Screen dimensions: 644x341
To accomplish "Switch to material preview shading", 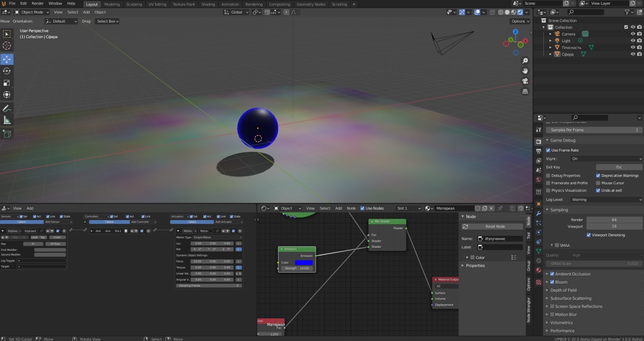I will click(x=513, y=12).
